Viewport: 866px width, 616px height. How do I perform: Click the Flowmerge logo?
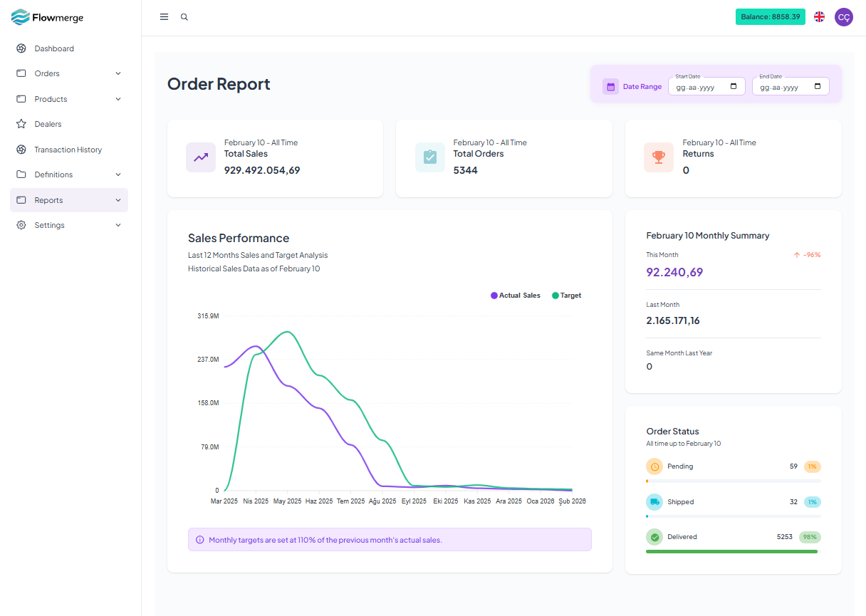point(48,17)
